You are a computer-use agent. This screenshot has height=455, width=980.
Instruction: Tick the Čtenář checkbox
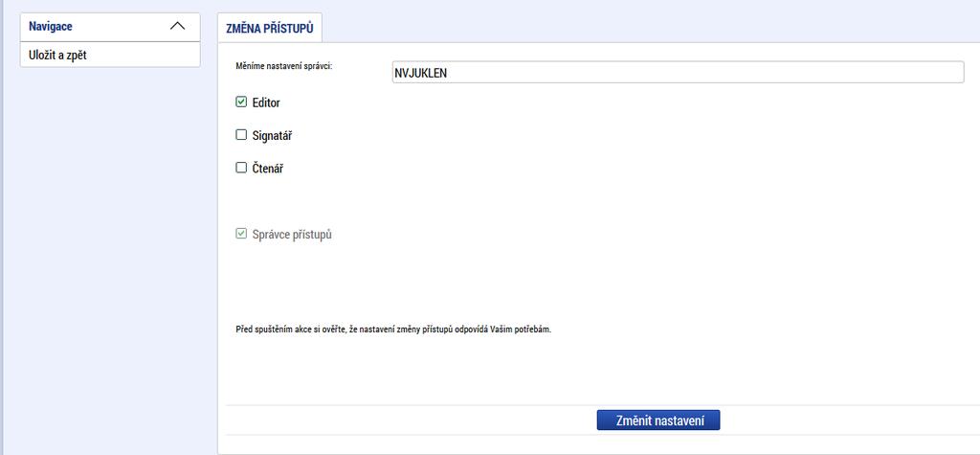(x=241, y=168)
